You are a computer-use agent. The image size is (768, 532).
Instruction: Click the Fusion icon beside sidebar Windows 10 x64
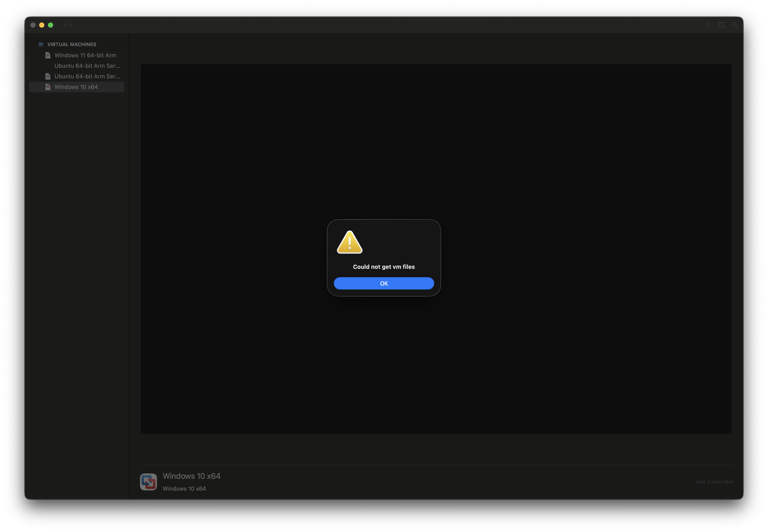coord(48,87)
